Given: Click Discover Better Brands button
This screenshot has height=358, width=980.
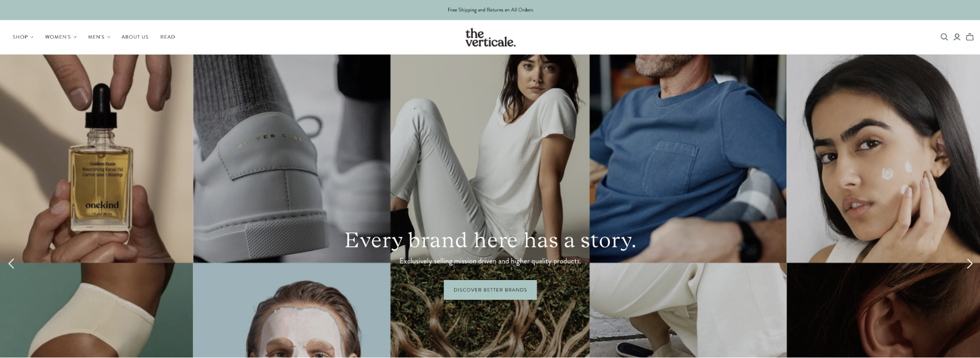Looking at the screenshot, I should (x=490, y=290).
